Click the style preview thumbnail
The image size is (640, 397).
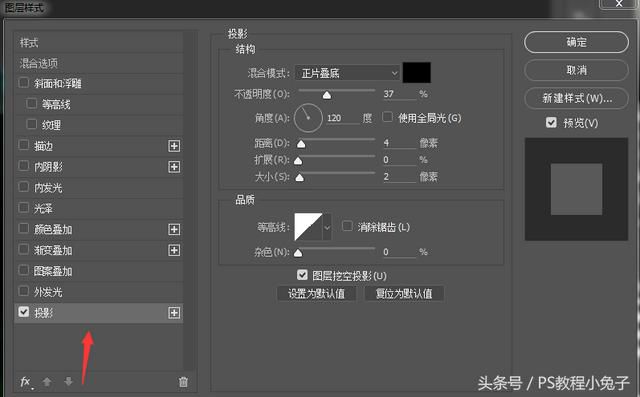point(576,189)
